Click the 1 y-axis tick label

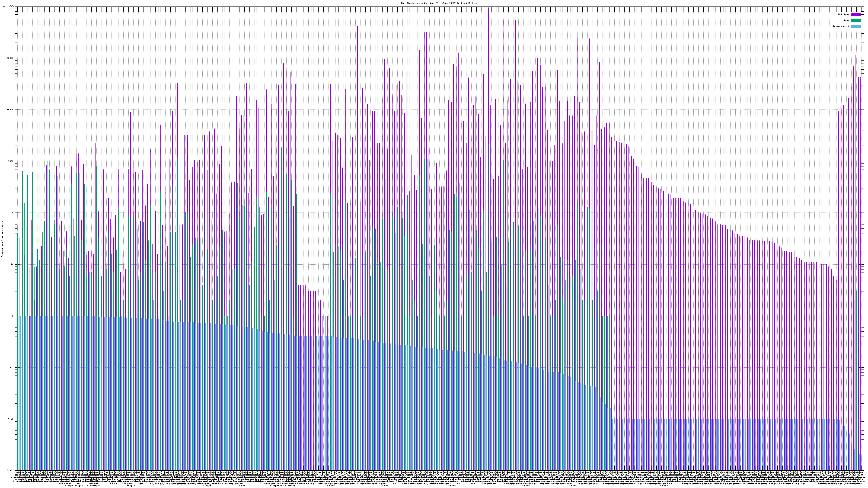tap(13, 316)
